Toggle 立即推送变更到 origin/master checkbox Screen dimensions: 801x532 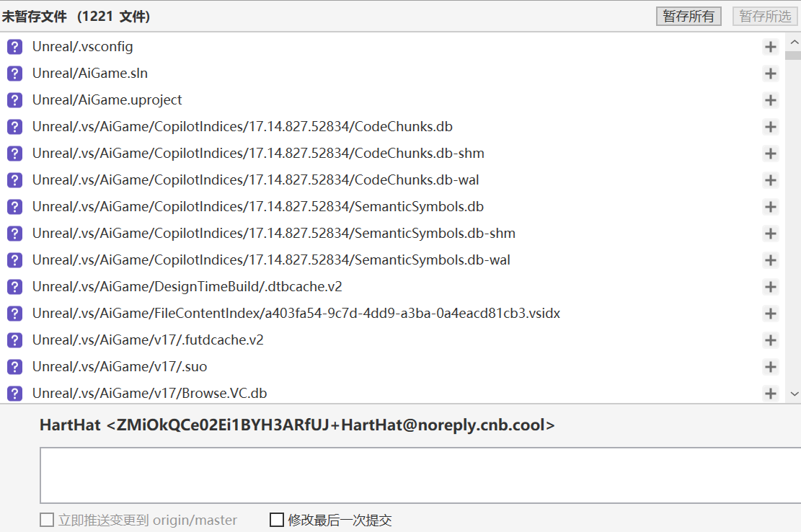47,520
